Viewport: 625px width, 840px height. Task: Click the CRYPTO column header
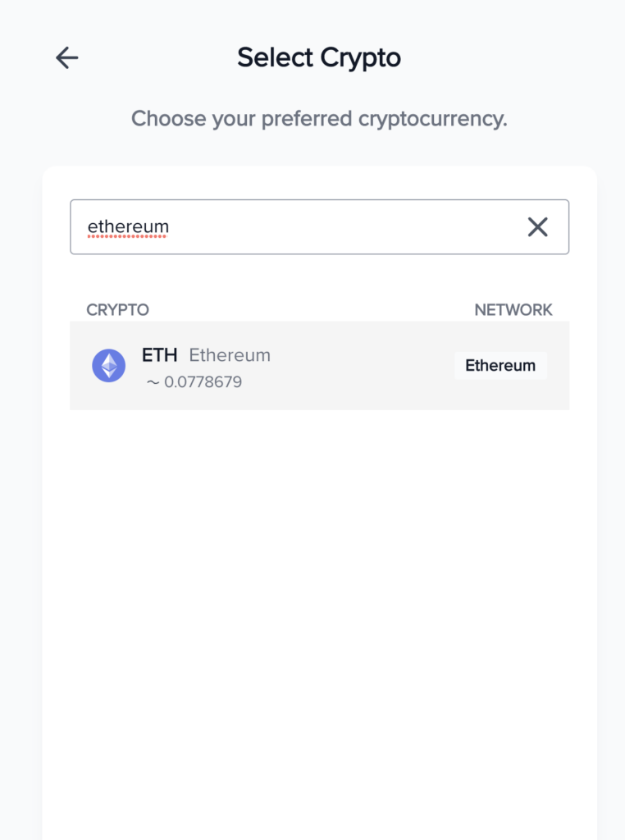117,309
